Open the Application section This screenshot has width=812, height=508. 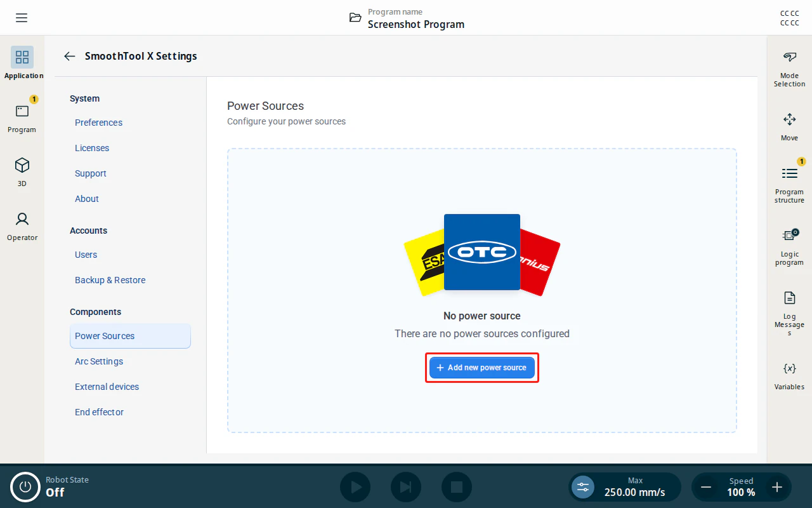tap(22, 63)
